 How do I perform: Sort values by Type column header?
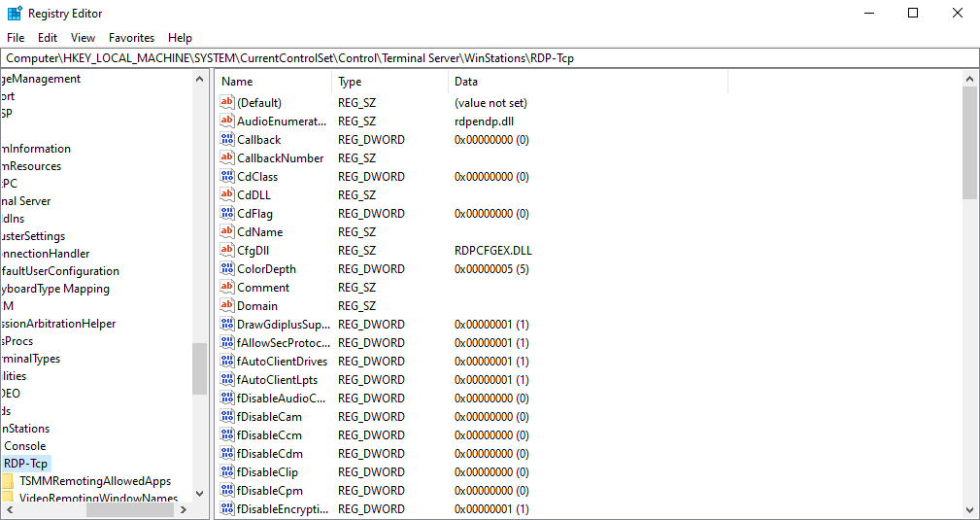(x=390, y=82)
